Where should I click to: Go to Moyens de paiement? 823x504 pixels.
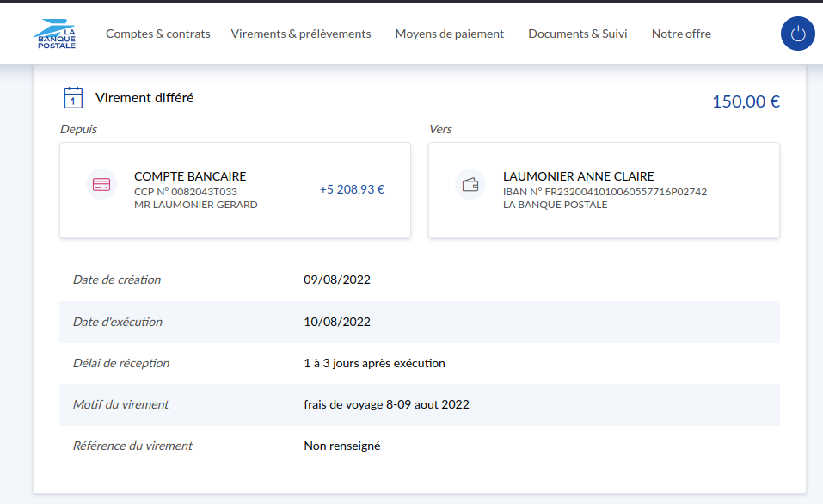click(449, 34)
